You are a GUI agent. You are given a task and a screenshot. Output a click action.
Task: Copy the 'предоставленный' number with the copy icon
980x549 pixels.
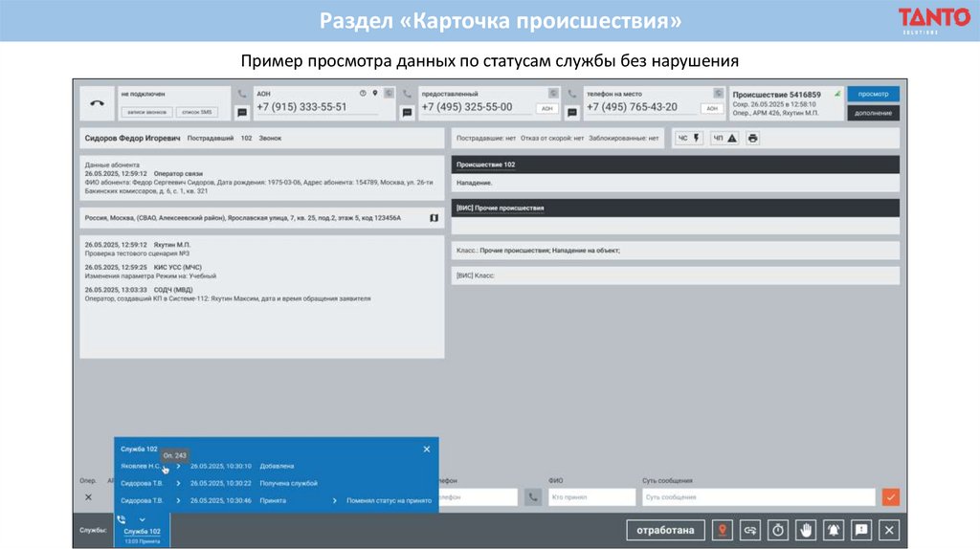coord(553,93)
